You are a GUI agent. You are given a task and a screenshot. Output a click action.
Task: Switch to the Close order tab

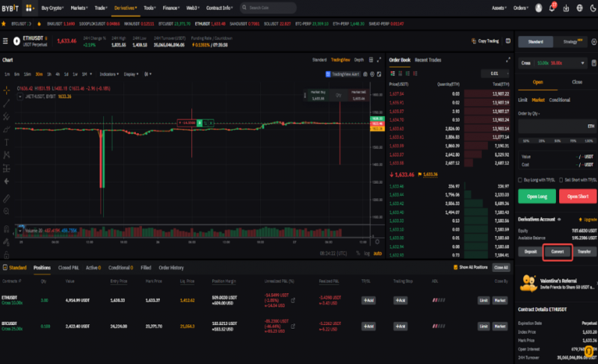(x=576, y=82)
